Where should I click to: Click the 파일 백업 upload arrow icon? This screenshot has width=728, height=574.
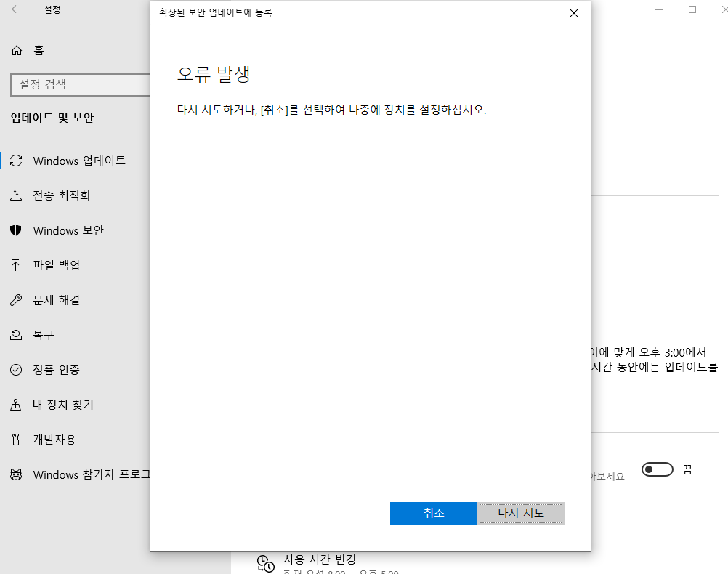(16, 265)
